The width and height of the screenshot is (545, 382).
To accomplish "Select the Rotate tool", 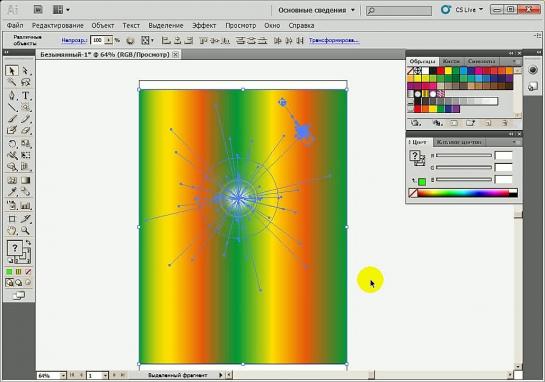I will point(12,143).
